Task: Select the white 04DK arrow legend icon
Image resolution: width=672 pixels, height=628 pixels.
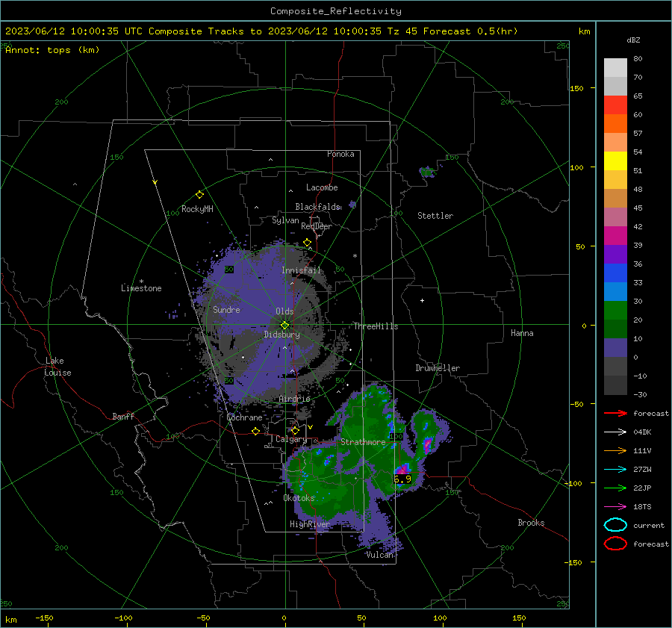Action: [x=615, y=432]
